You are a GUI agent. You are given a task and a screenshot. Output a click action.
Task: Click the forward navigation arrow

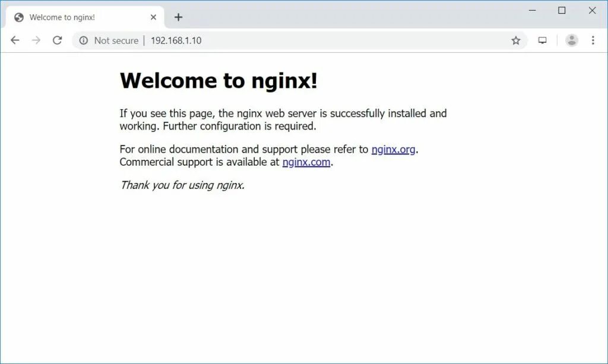[36, 40]
